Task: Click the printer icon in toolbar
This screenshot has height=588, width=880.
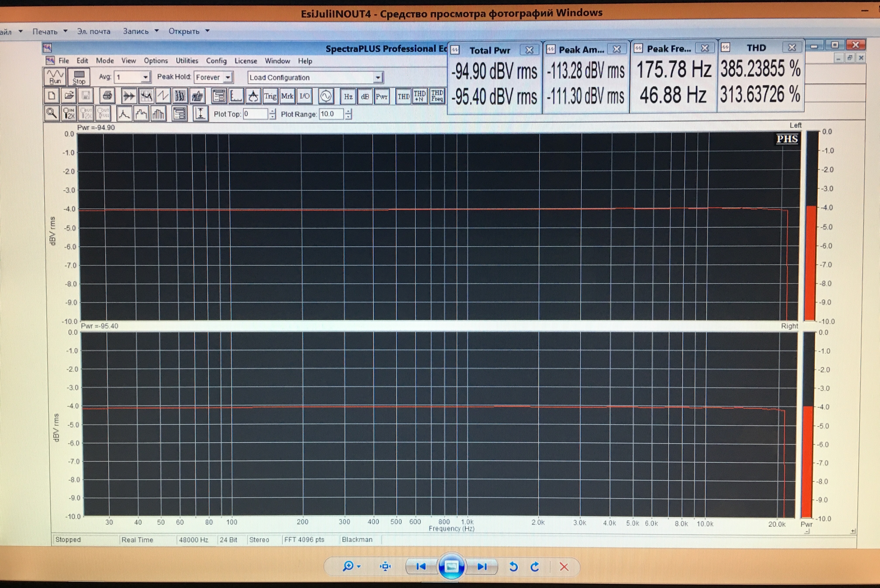Action: coord(107,96)
